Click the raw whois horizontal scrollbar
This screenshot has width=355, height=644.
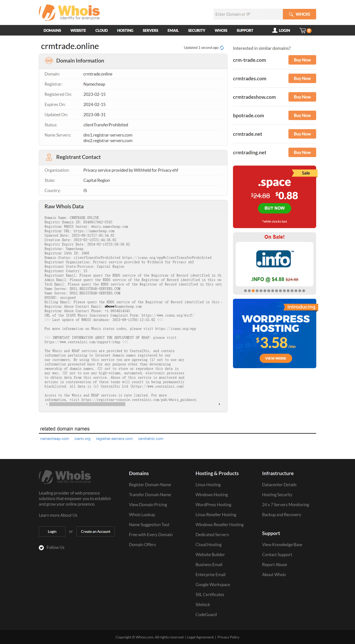[87, 404]
